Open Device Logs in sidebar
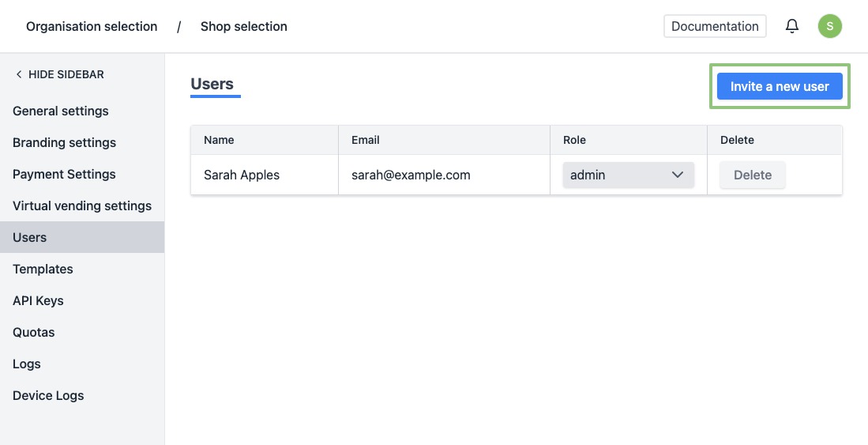This screenshot has height=445, width=868. coord(48,395)
